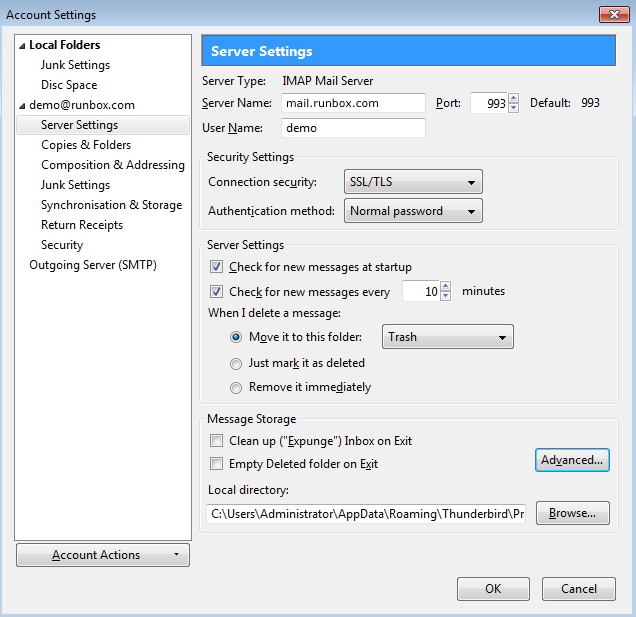The image size is (636, 617).
Task: Decrease the check interval minutes spinner
Action: 445,297
